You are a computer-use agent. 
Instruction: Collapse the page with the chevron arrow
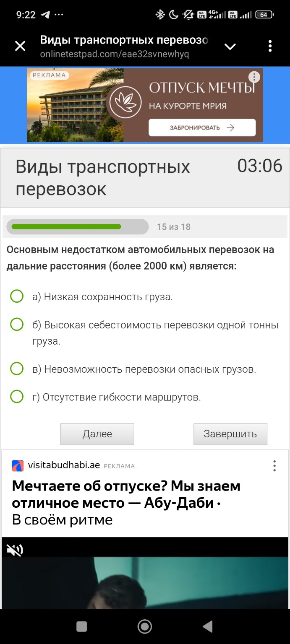[x=230, y=46]
